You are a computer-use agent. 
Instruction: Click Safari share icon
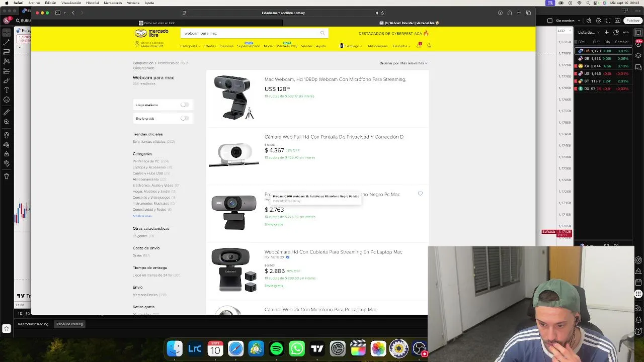[x=510, y=13]
